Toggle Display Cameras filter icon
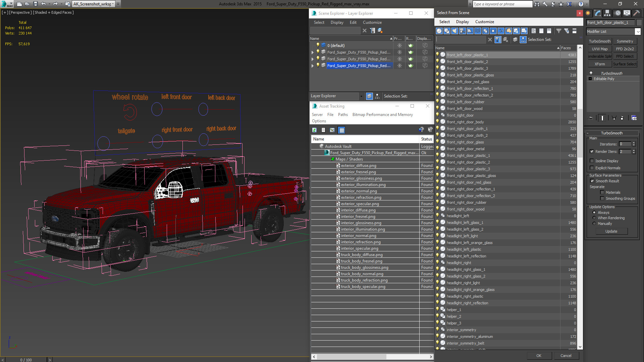The image size is (644, 362). click(462, 31)
